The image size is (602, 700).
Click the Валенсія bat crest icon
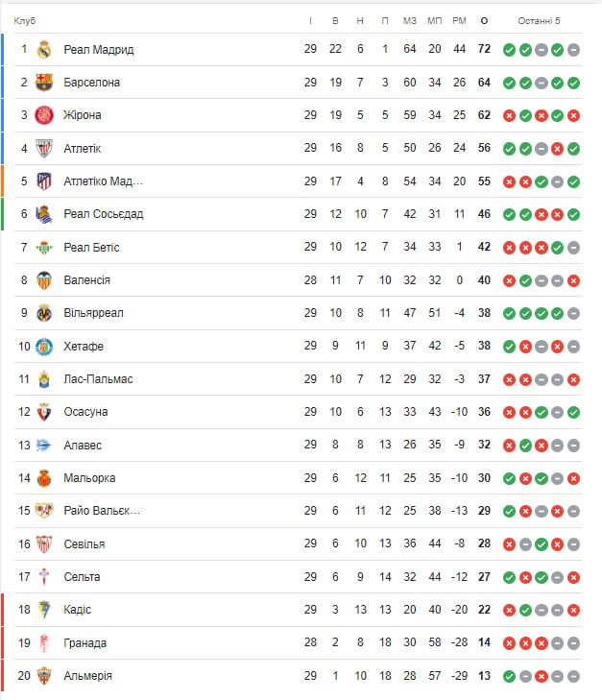44,280
